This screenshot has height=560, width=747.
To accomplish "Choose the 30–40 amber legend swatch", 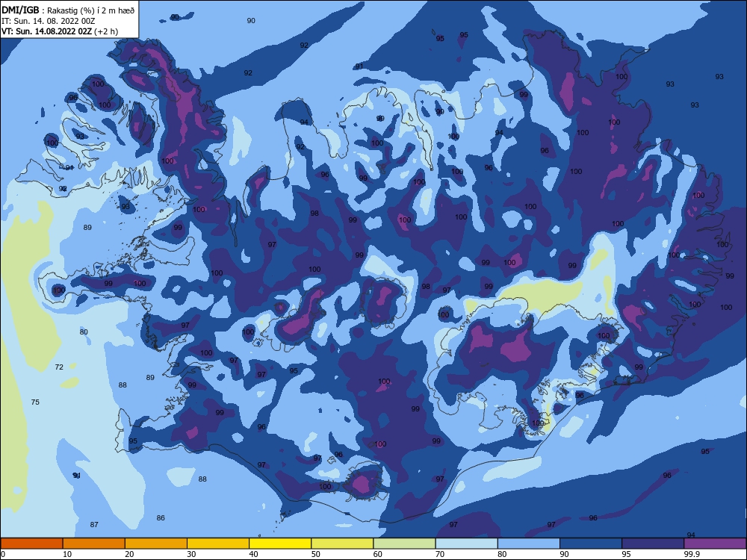I will click(x=218, y=544).
